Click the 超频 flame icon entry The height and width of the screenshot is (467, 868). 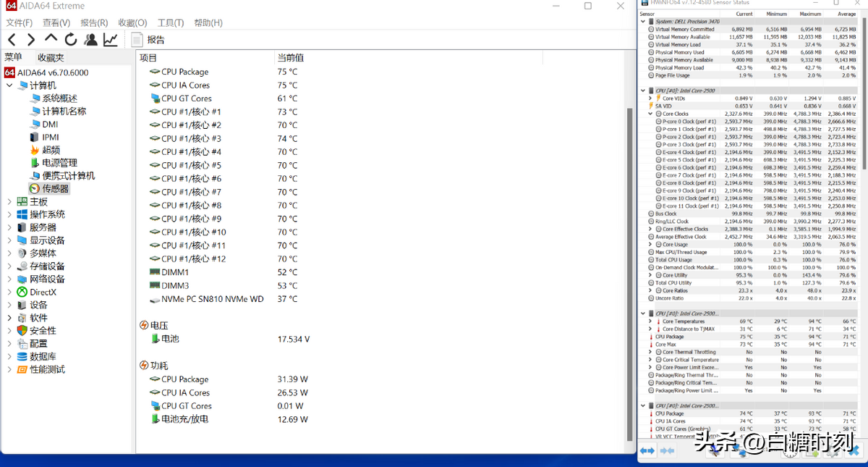coord(35,150)
